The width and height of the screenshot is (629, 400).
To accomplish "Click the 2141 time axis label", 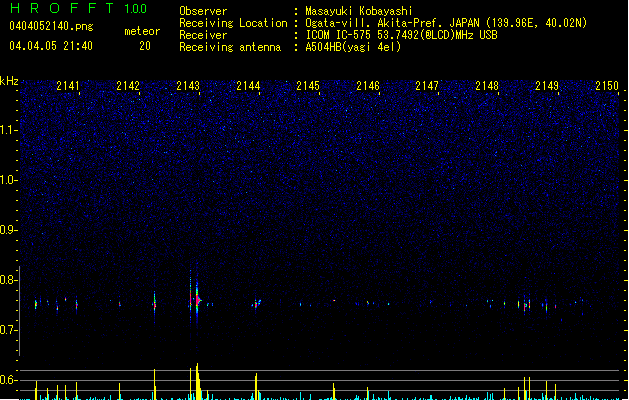I will tap(68, 86).
